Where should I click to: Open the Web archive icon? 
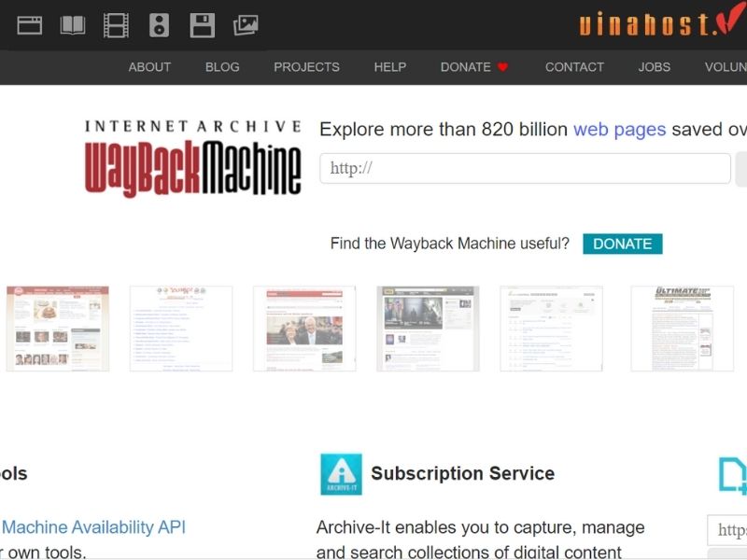(30, 25)
